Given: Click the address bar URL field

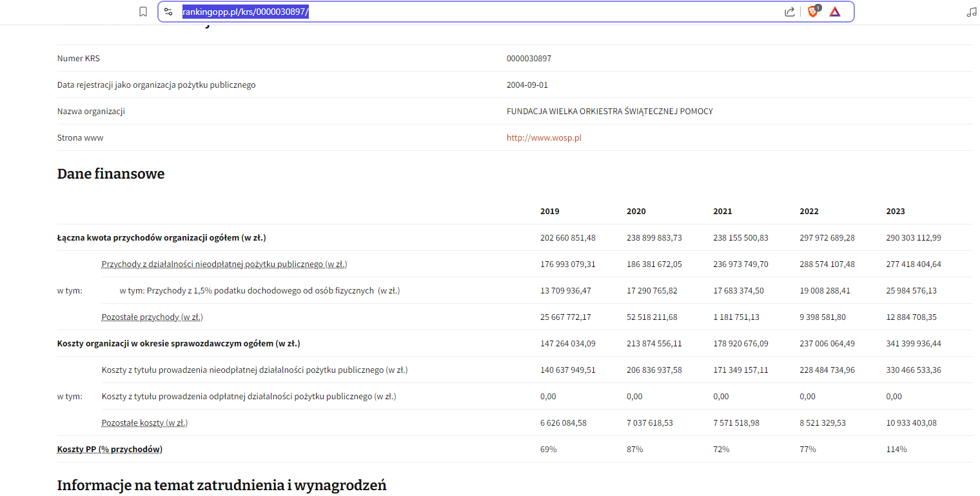Looking at the screenshot, I should pyautogui.click(x=451, y=12).
